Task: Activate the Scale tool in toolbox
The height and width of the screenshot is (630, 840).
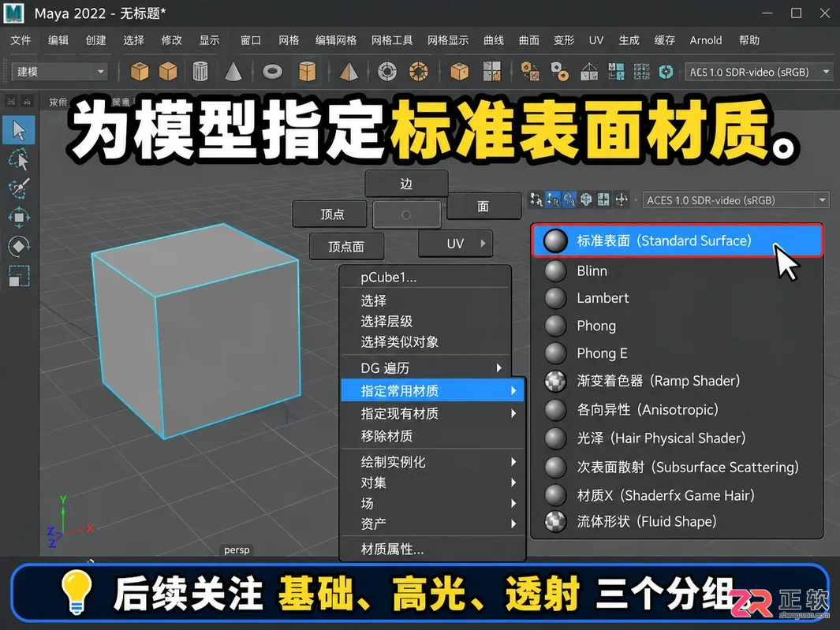Action: [19, 276]
